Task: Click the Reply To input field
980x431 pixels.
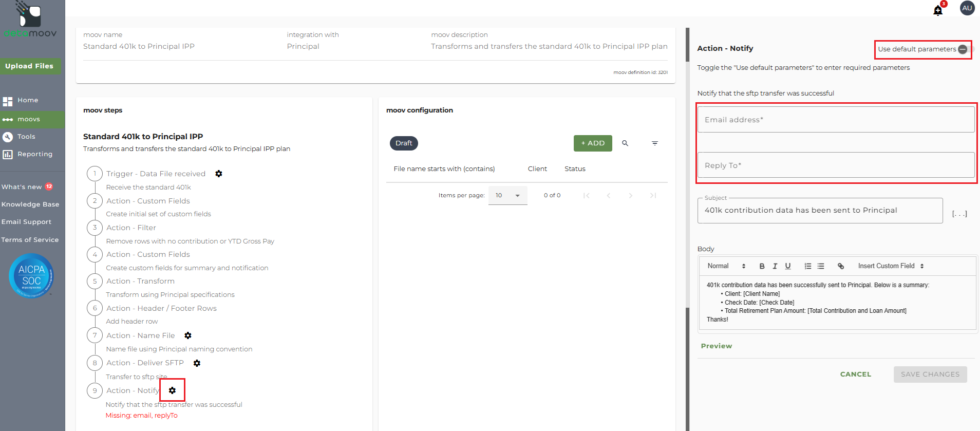Action: (x=836, y=165)
